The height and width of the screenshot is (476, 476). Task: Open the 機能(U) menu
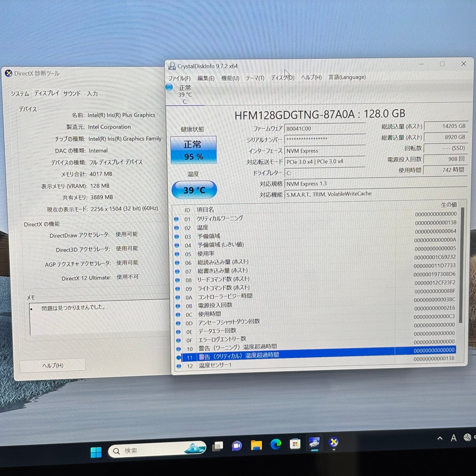230,78
